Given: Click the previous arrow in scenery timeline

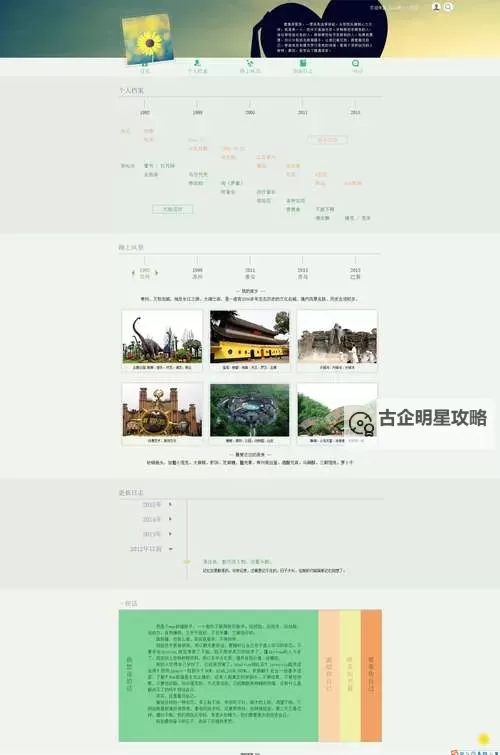Looking at the screenshot, I should coord(133,273).
